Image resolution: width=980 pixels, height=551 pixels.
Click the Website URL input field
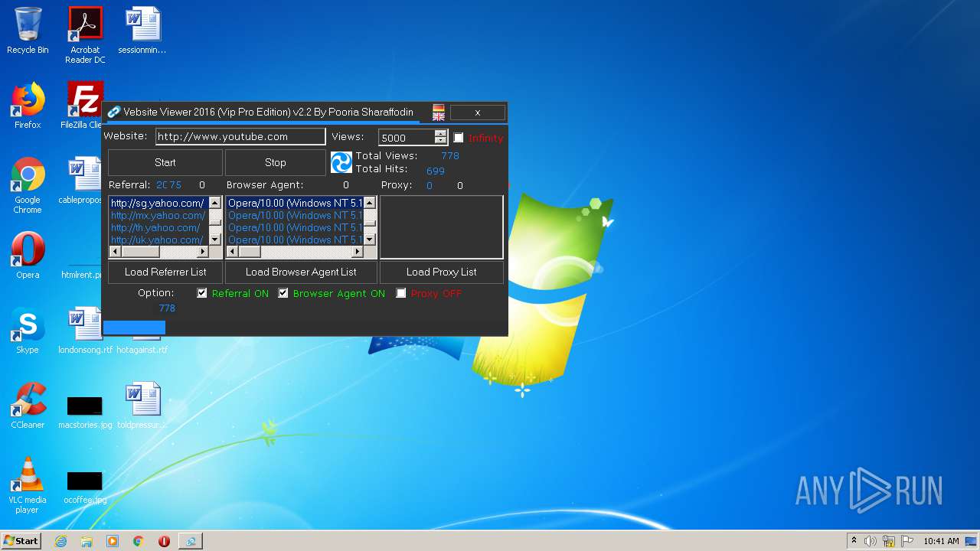(240, 137)
